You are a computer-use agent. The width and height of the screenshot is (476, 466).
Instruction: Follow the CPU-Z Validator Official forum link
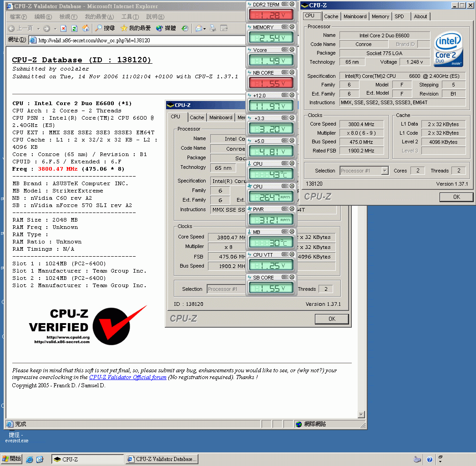click(128, 377)
